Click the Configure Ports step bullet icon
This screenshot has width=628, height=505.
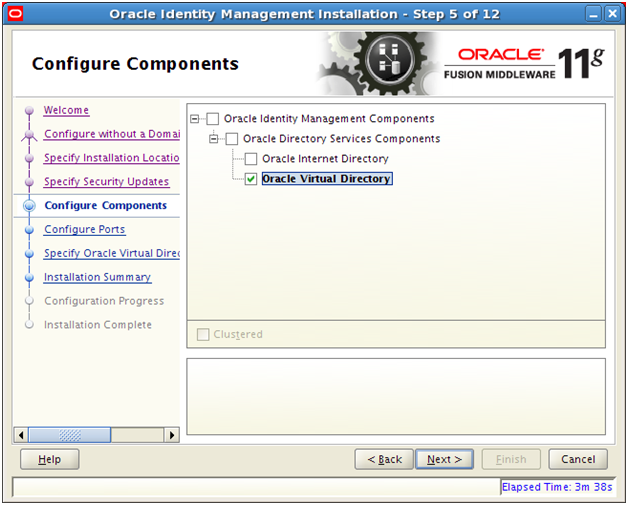tap(29, 229)
